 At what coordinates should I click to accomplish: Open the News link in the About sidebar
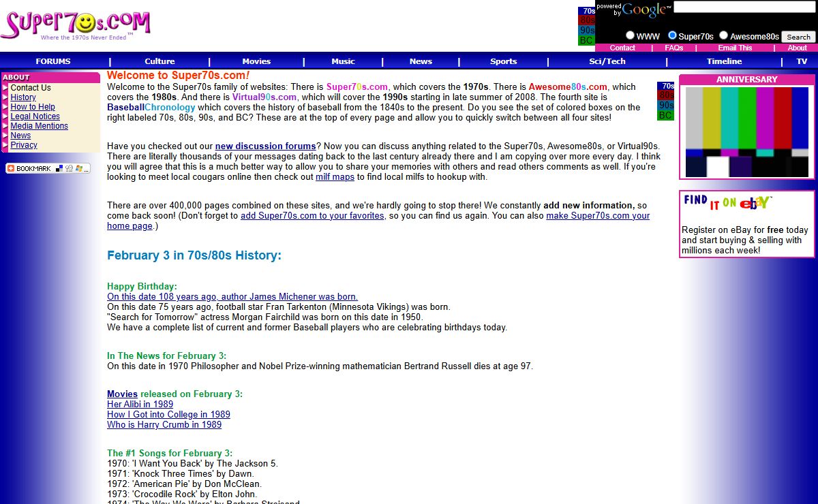(20, 136)
